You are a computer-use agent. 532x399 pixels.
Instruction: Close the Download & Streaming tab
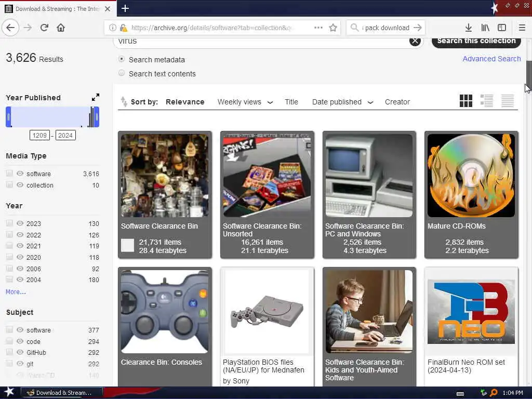(x=108, y=9)
